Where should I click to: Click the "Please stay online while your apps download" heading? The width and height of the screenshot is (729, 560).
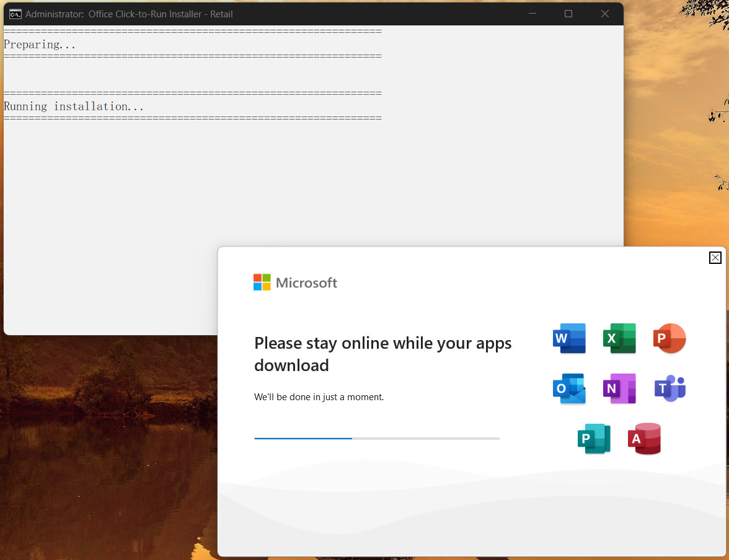click(x=382, y=354)
